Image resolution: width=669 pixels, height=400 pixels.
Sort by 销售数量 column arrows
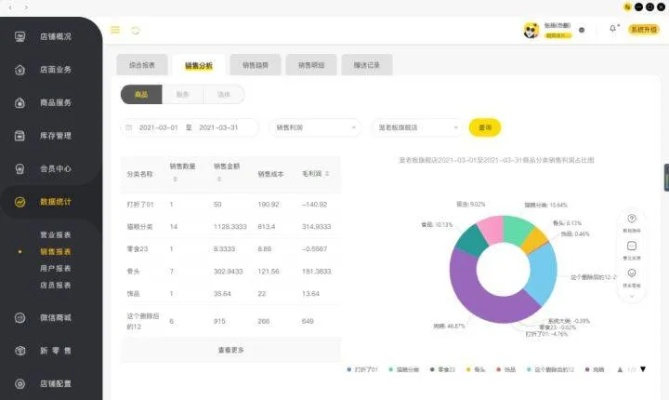[175, 179]
